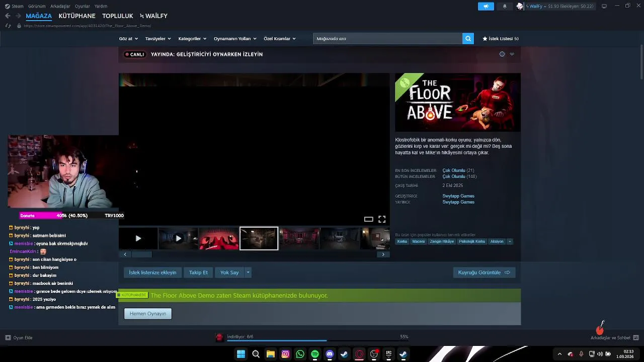Click the store search magnifier button

coord(468,38)
